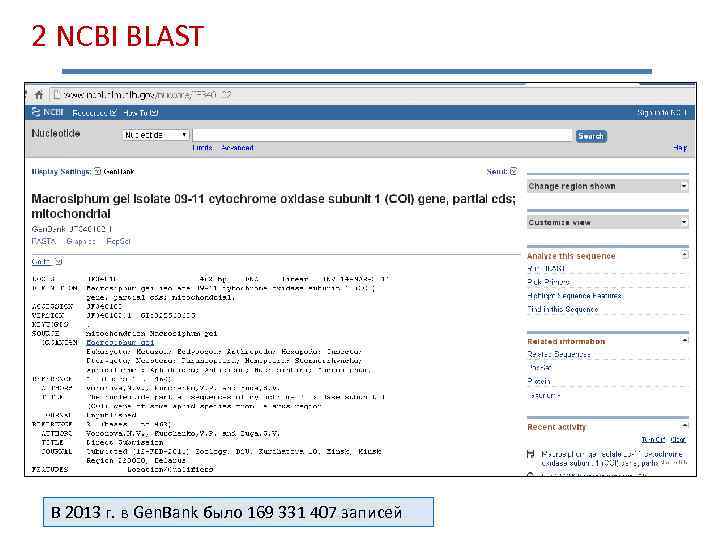720x540 pixels.
Task: Click the Pick Primers link
Action: click(549, 282)
